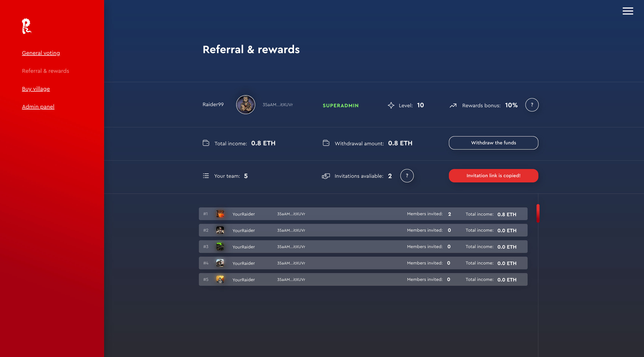Select team member row #5 YourRaider
Viewport: 644px width, 357px height.
coord(244,280)
